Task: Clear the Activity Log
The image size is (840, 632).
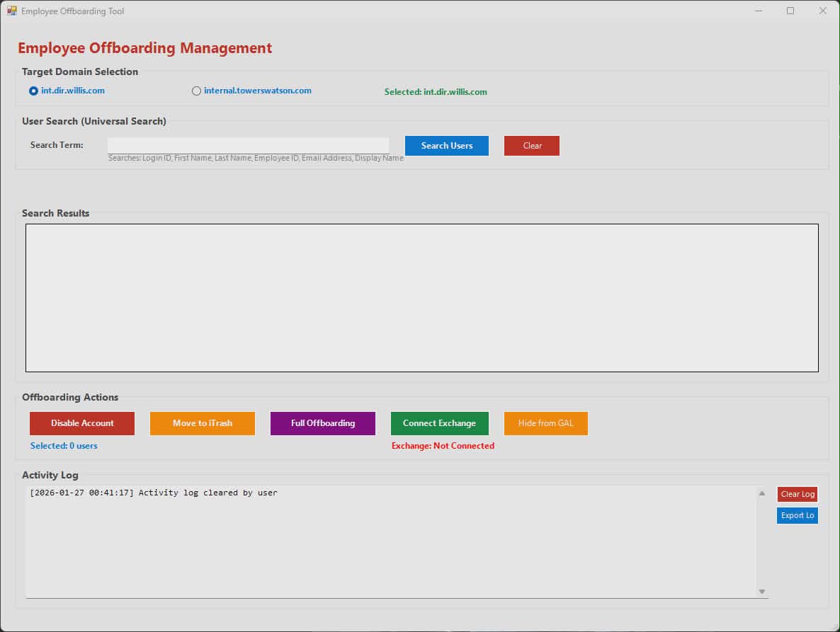Action: tap(797, 493)
